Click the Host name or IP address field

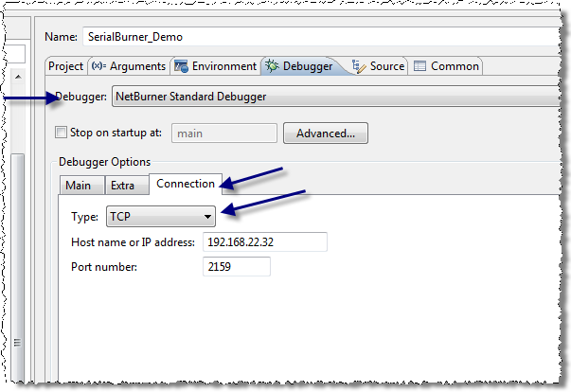click(265, 242)
